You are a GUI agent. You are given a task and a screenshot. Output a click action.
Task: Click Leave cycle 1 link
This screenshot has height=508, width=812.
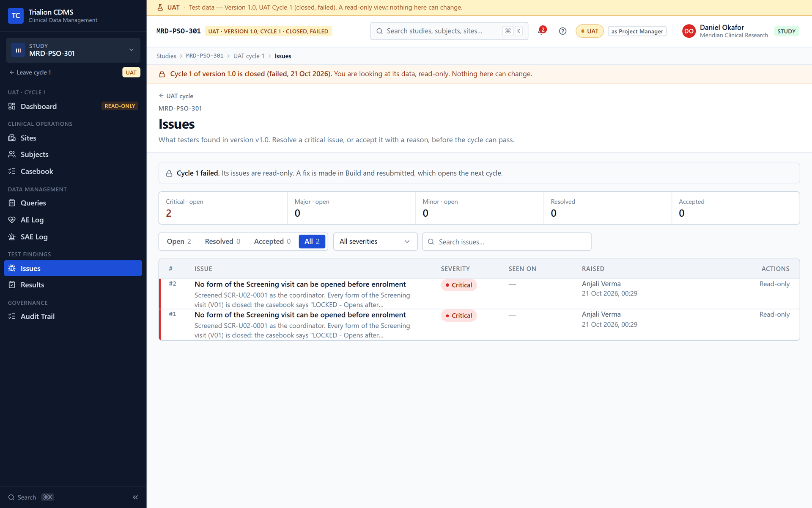pos(30,72)
